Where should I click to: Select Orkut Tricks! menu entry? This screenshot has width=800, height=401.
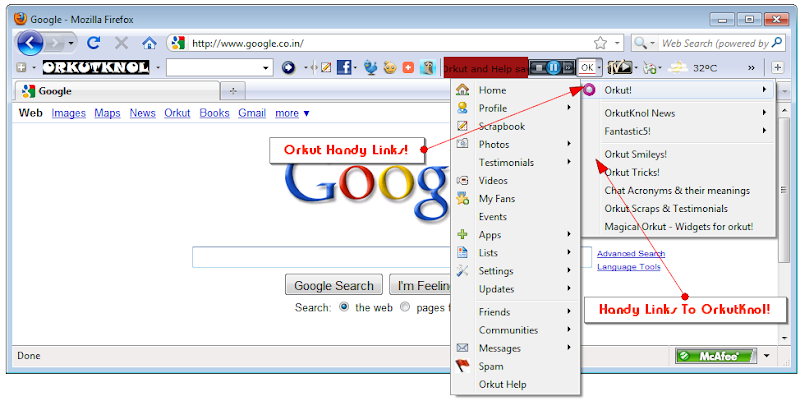point(678,172)
